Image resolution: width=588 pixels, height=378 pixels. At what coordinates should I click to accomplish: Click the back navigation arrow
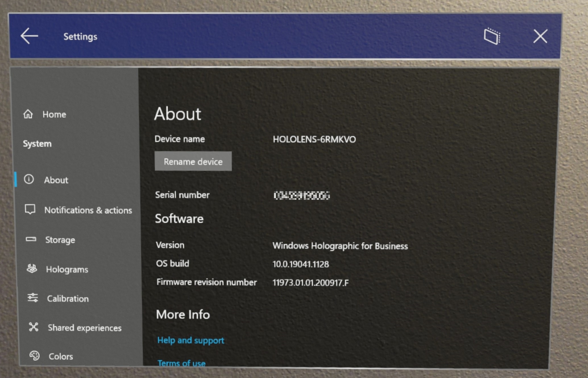point(29,36)
